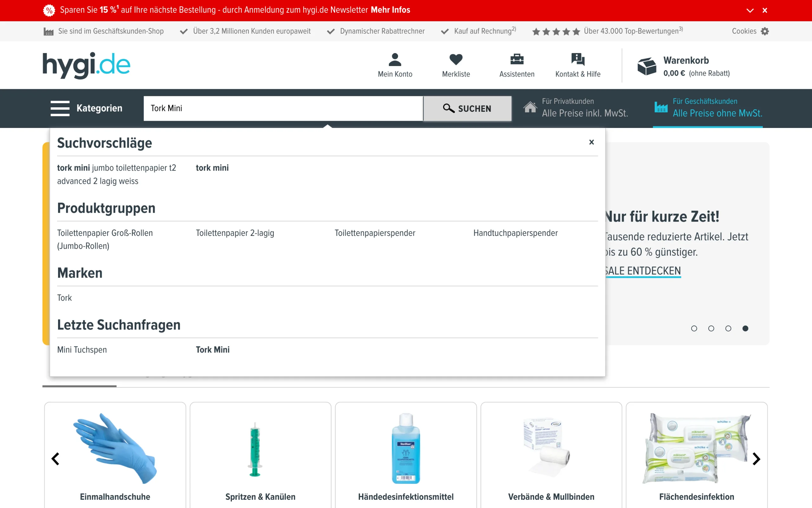
Task: Open Einmalhandschuhe category thumbnail
Action: 115,448
